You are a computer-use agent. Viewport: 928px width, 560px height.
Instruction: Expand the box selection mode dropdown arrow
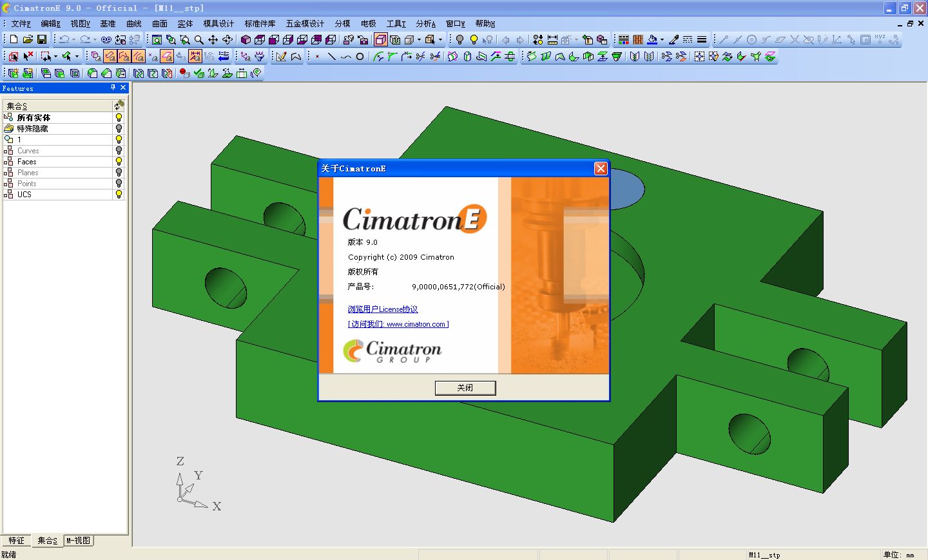pyautogui.click(x=55, y=56)
